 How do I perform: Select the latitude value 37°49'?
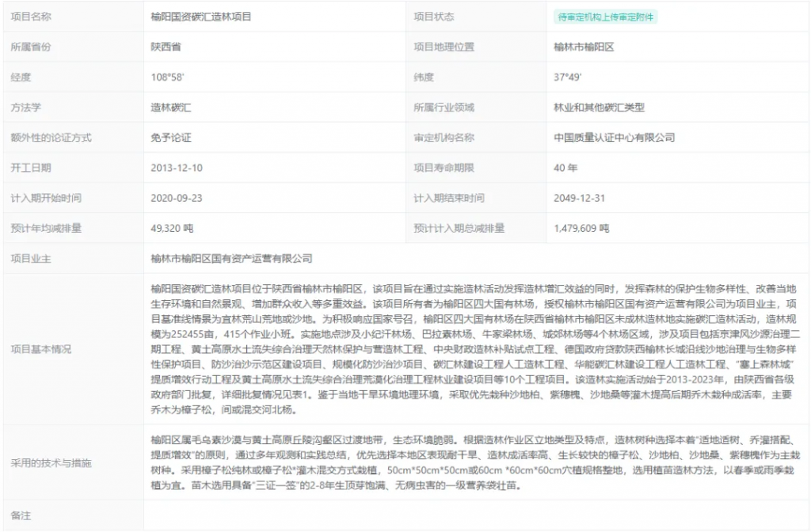tap(569, 77)
